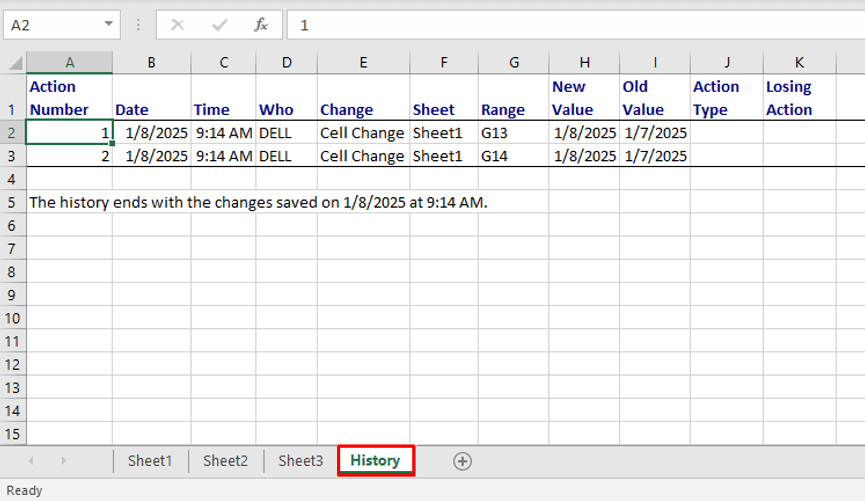The width and height of the screenshot is (865, 501).
Task: Select row 15 header
Action: coord(13,434)
